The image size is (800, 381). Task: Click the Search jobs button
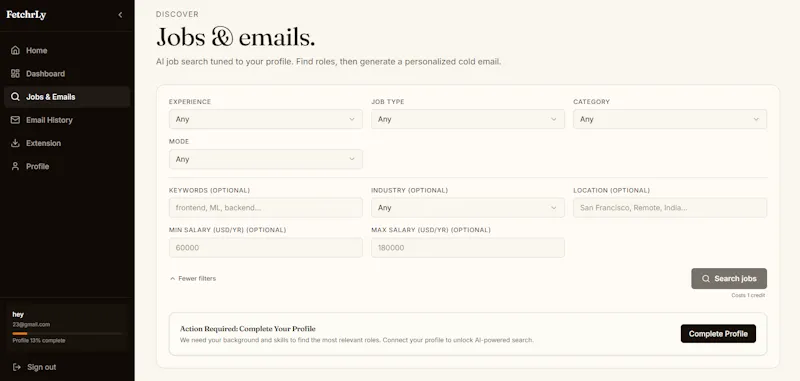click(729, 278)
